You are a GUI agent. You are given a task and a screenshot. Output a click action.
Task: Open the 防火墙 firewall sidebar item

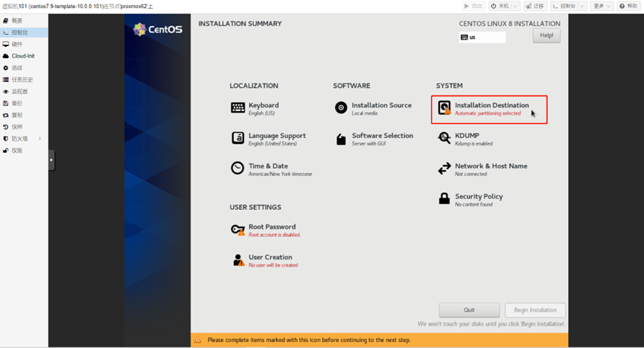24,139
